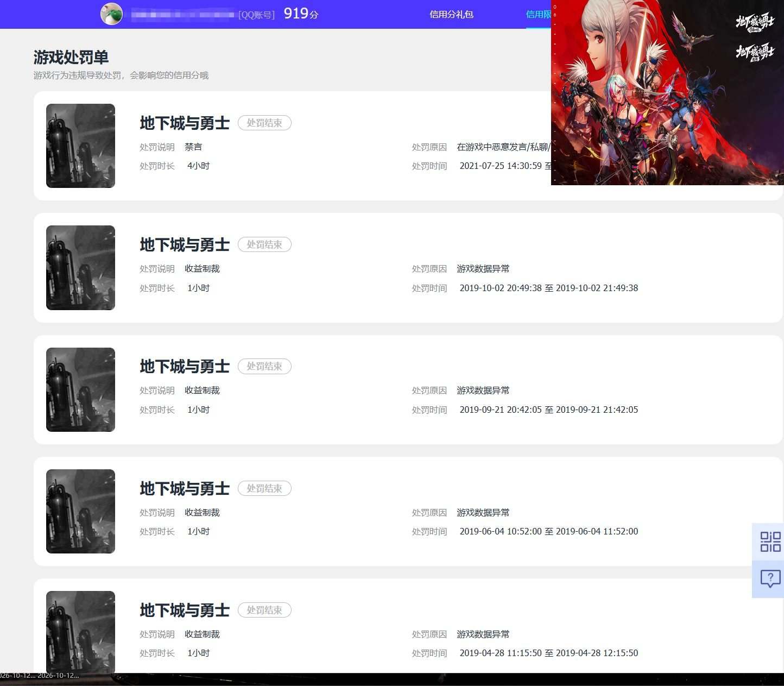Image resolution: width=784 pixels, height=686 pixels.
Task: Click the time range 2019-10-02 20:49:38 至 21:49:38
Action: coord(549,288)
